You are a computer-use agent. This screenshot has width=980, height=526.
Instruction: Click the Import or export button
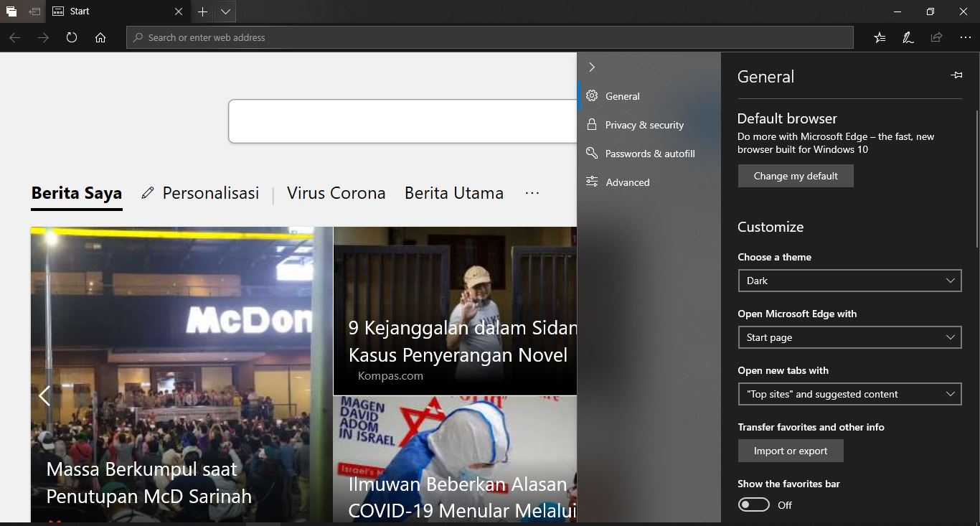pos(791,451)
